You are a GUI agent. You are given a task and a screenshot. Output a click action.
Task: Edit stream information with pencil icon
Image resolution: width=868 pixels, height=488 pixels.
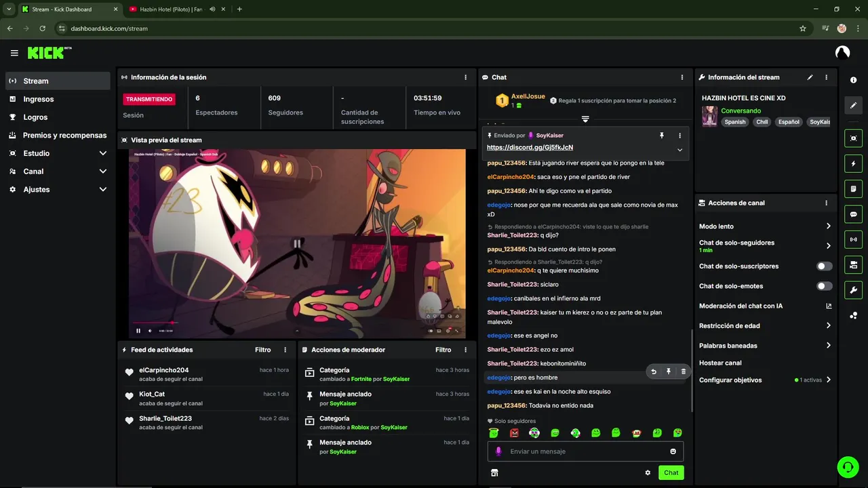810,77
